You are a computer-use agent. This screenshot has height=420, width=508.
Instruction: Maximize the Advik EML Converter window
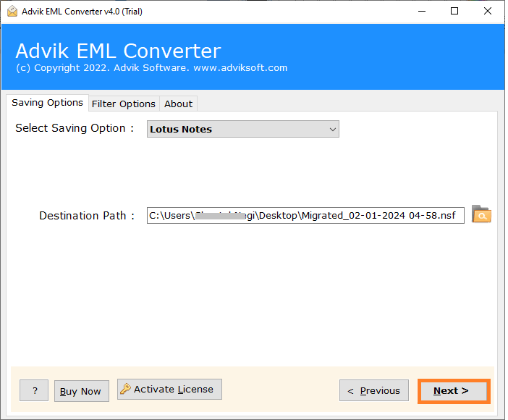pos(454,12)
